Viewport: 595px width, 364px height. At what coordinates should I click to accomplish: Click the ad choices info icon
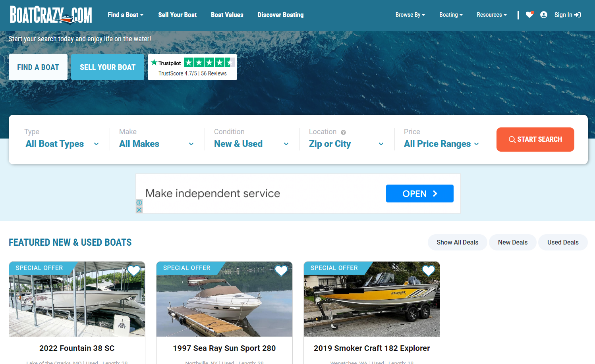pos(139,202)
